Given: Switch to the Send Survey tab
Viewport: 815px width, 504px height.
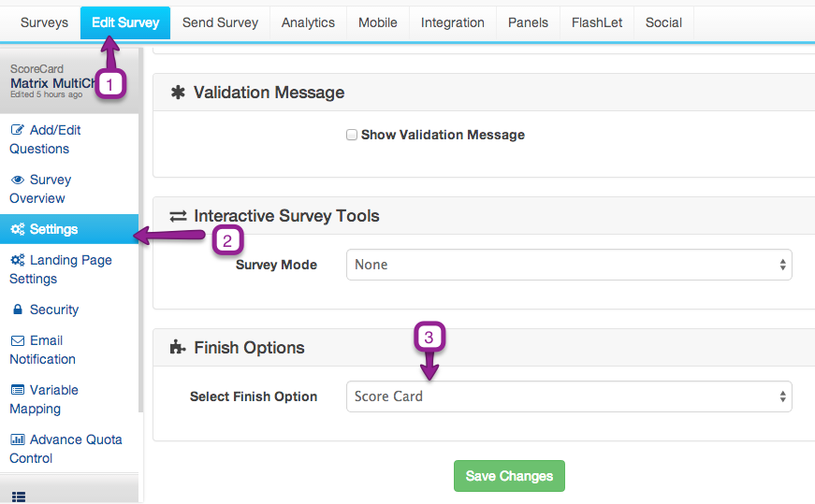Looking at the screenshot, I should click(220, 22).
